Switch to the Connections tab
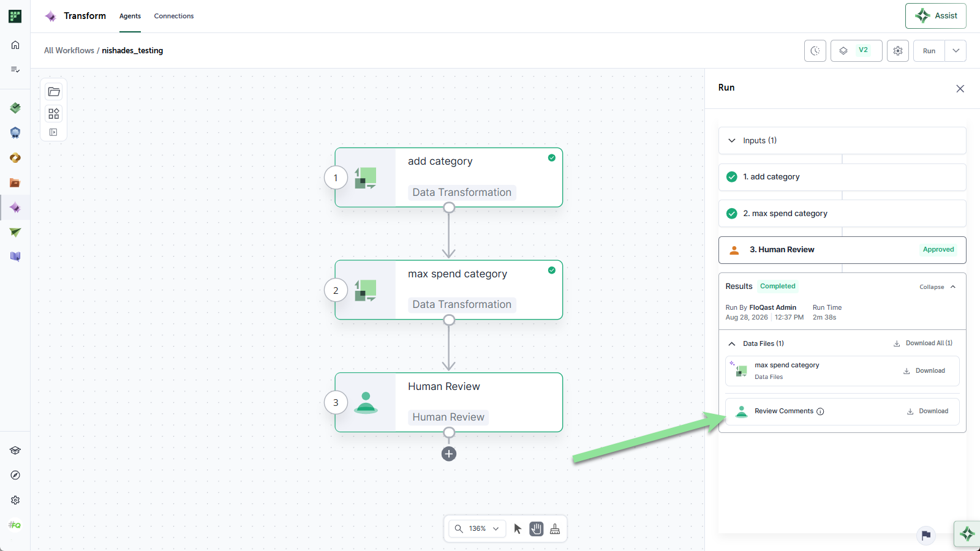The width and height of the screenshot is (980, 551). click(174, 17)
